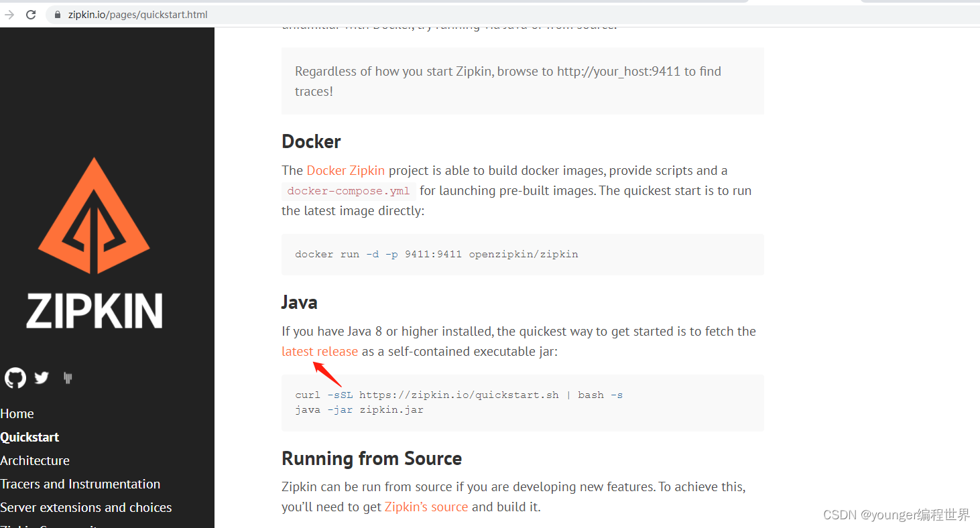Open the Zipkin GitHub icon link

click(x=15, y=378)
